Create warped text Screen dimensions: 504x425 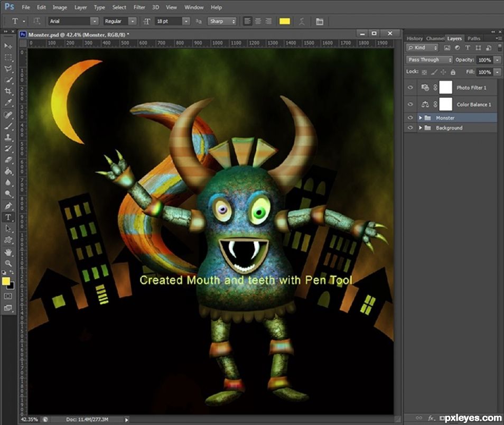302,22
